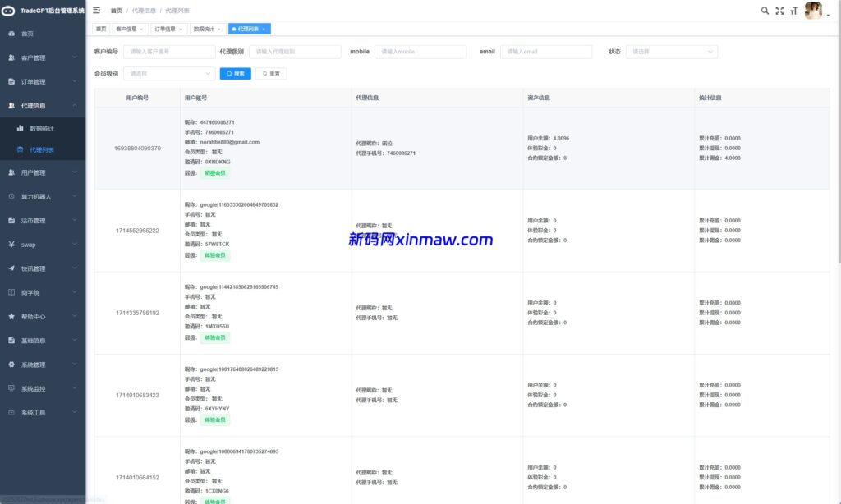Click the 重置 reset button
The image size is (841, 504).
click(x=270, y=74)
